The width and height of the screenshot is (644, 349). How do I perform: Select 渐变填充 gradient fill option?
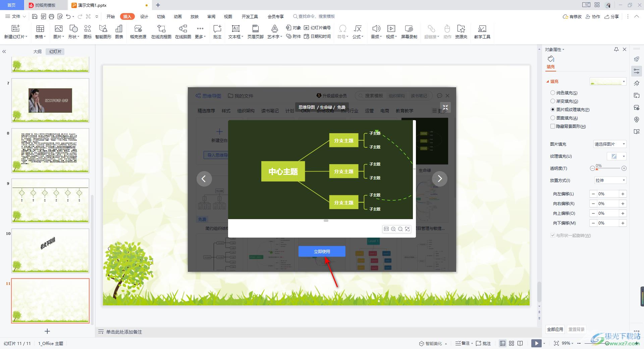[x=564, y=101]
